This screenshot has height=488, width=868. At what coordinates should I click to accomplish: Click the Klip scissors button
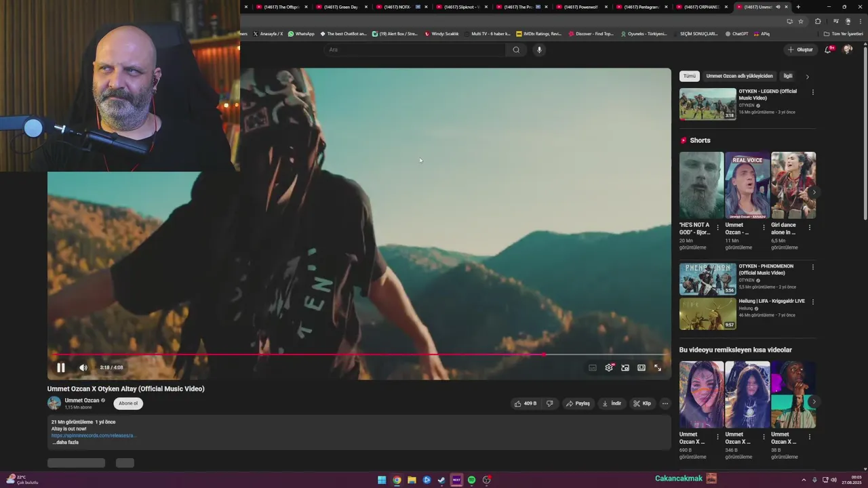click(x=642, y=403)
